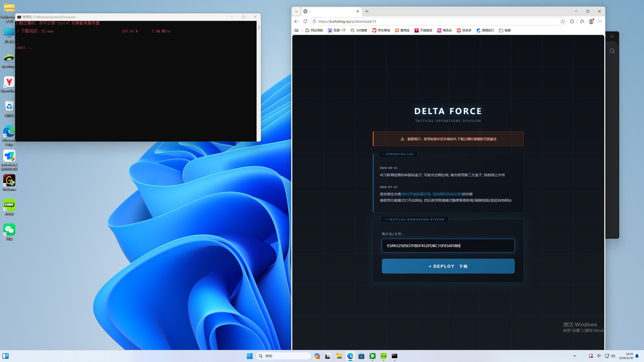Open the 唯品会 bookmark
644x362 pixels.
[444, 30]
